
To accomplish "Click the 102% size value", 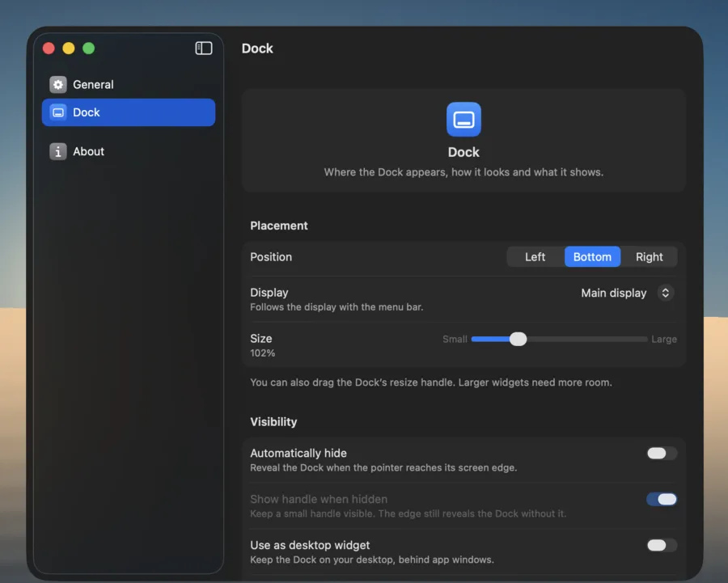I will [262, 353].
